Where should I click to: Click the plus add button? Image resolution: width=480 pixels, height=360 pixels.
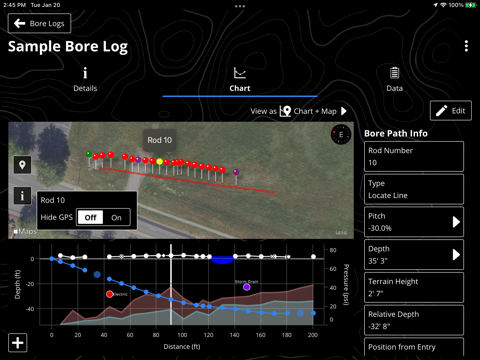[x=18, y=342]
